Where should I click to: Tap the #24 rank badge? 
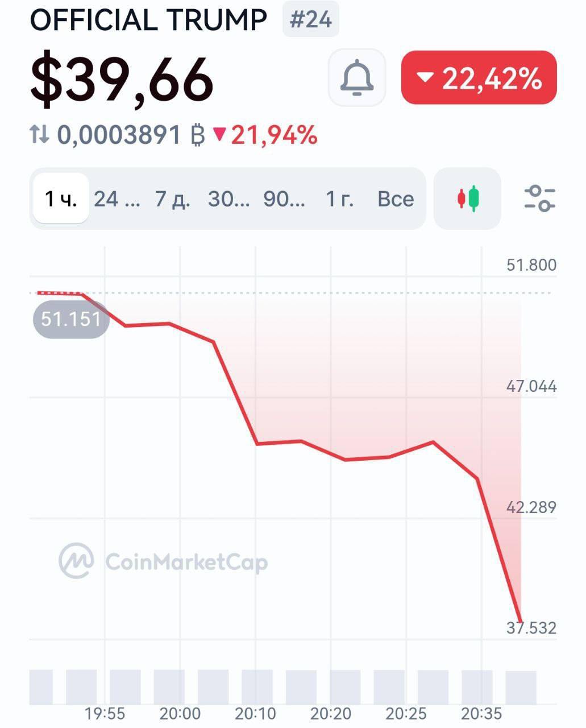click(310, 20)
